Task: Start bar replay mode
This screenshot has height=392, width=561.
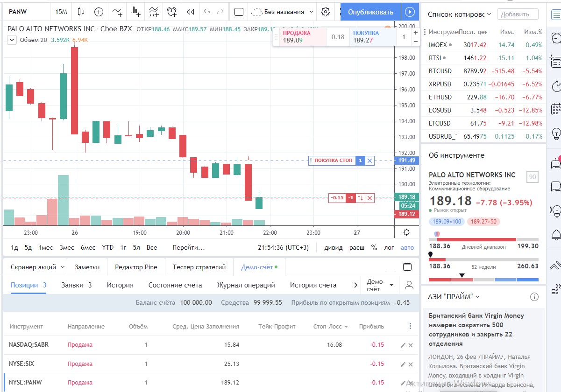Action: pos(190,12)
